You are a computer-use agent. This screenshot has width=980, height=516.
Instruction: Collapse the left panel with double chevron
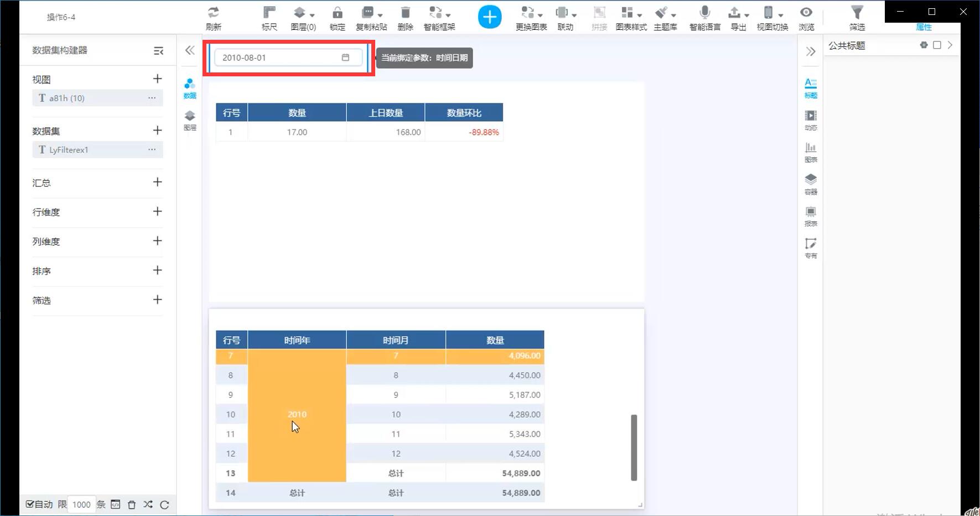(x=190, y=50)
